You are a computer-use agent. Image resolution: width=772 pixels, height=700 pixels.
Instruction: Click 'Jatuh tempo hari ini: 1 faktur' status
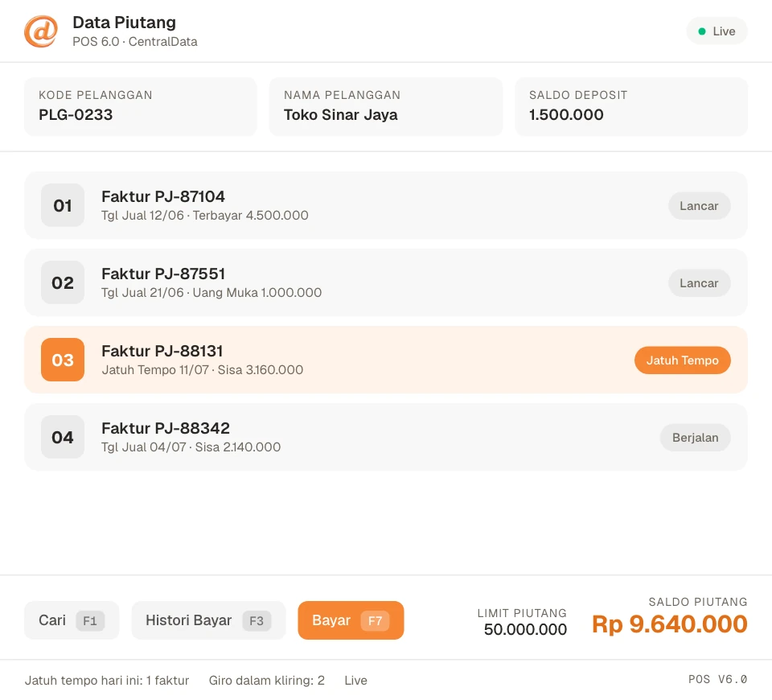tap(107, 681)
